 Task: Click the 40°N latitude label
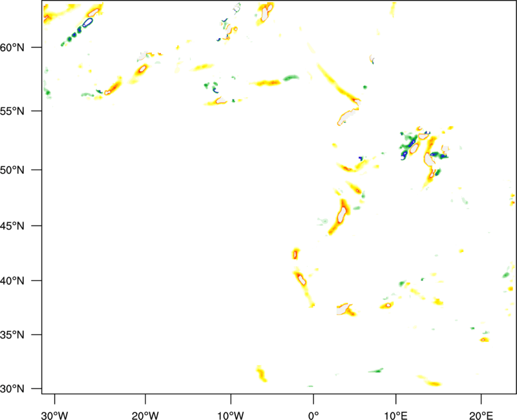(12, 281)
